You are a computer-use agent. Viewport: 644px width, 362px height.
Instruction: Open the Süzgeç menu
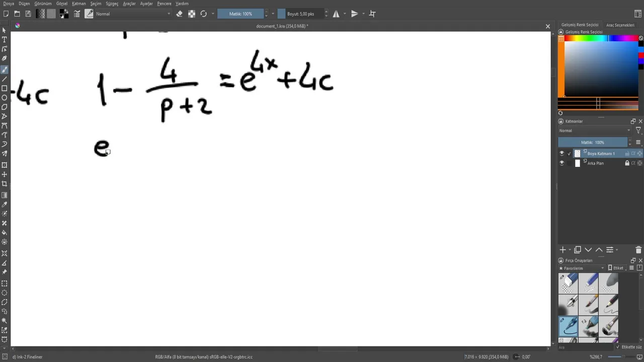pos(112,4)
